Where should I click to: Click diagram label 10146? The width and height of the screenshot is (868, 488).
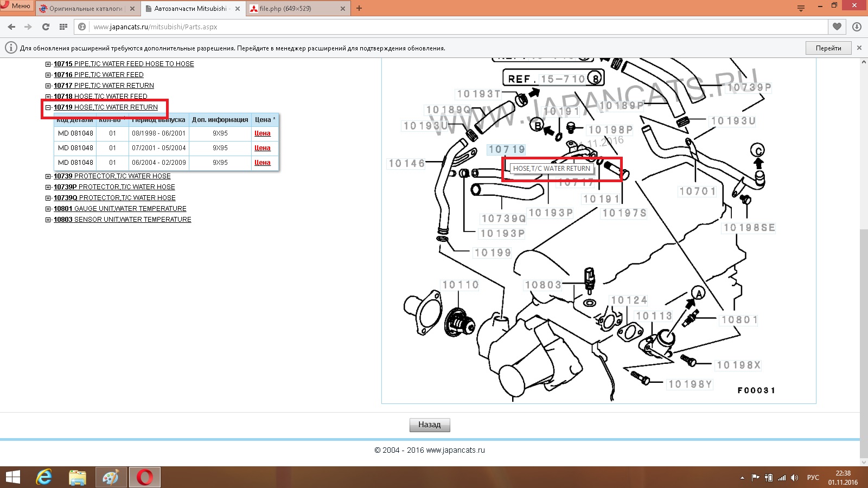(x=407, y=163)
